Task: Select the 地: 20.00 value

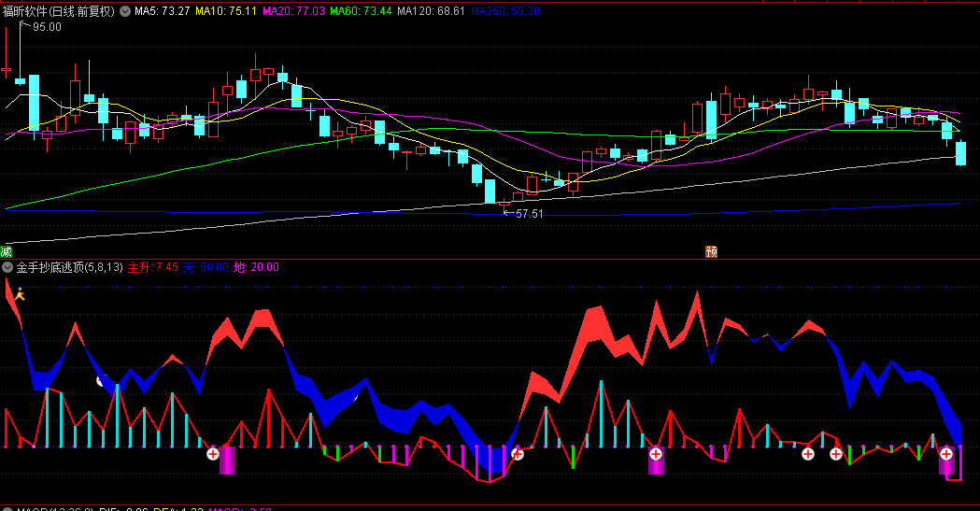Action: click(256, 267)
